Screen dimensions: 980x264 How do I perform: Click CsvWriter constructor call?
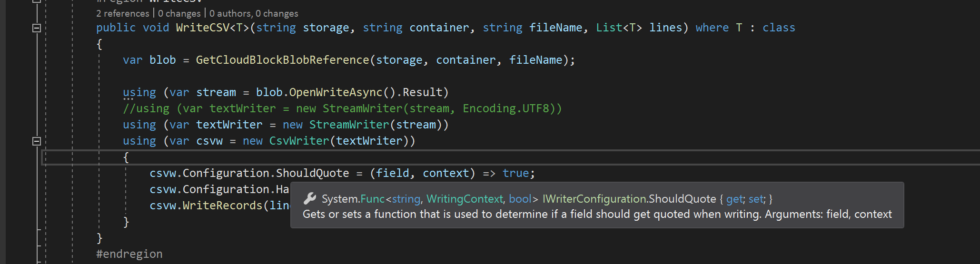click(299, 141)
